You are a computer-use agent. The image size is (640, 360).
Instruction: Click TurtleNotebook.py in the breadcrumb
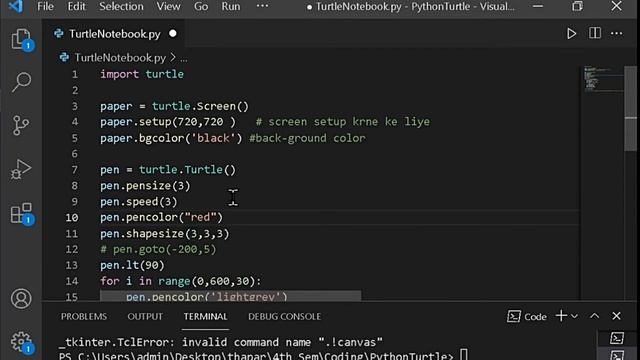120,58
